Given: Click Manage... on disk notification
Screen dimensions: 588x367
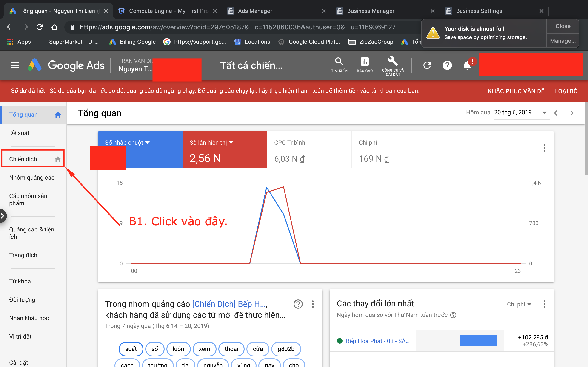Looking at the screenshot, I should (x=563, y=41).
